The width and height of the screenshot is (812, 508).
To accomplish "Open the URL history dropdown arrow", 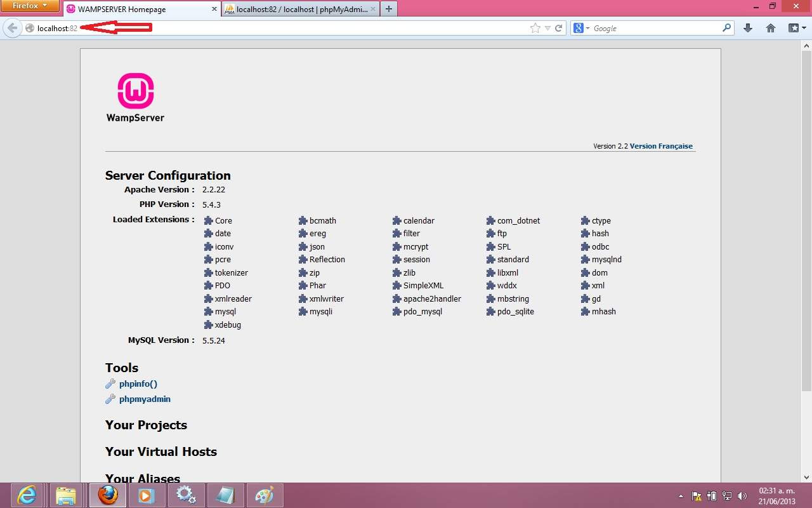I will coord(548,28).
